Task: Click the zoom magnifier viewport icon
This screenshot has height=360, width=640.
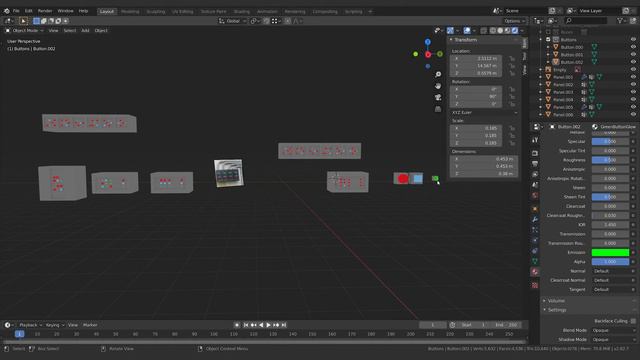Action: (x=438, y=75)
